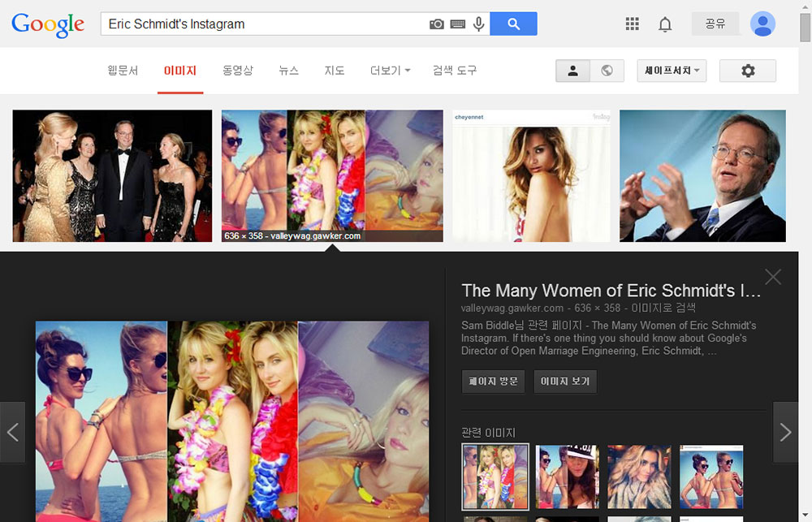The width and height of the screenshot is (812, 522).
Task: Click the 이미지로 검색 link
Action: 663,308
